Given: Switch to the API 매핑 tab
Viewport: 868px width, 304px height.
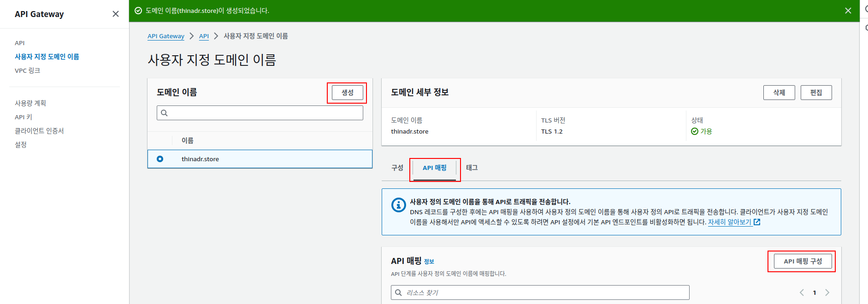Looking at the screenshot, I should [x=435, y=168].
